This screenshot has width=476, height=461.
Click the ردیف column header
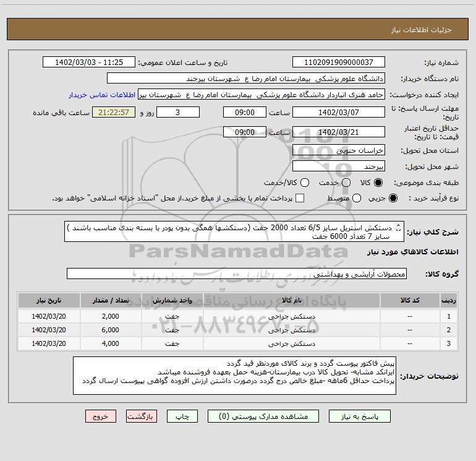click(x=449, y=301)
